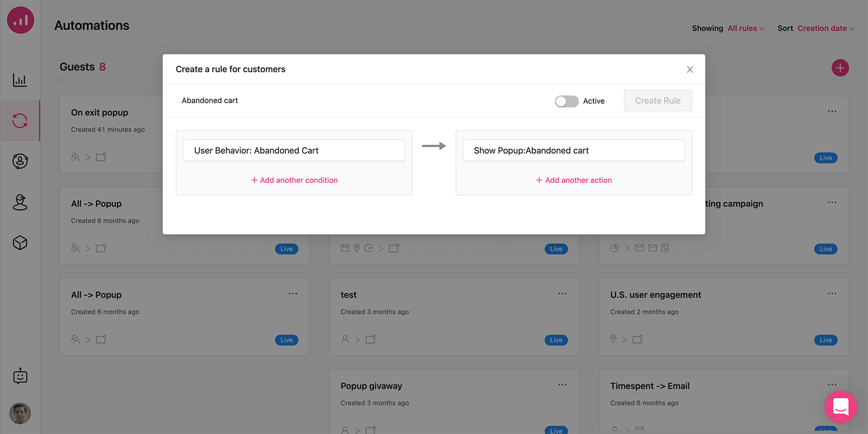Open the customer profile sidebar icon
The height and width of the screenshot is (434, 868).
[x=20, y=161]
